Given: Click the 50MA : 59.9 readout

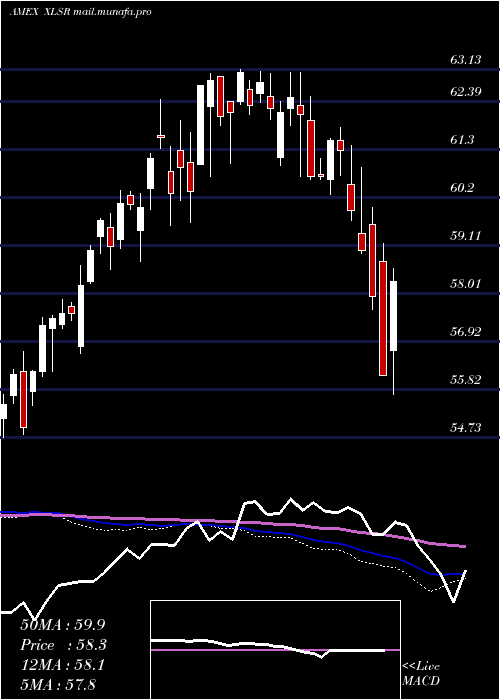Looking at the screenshot, I should point(65,625).
